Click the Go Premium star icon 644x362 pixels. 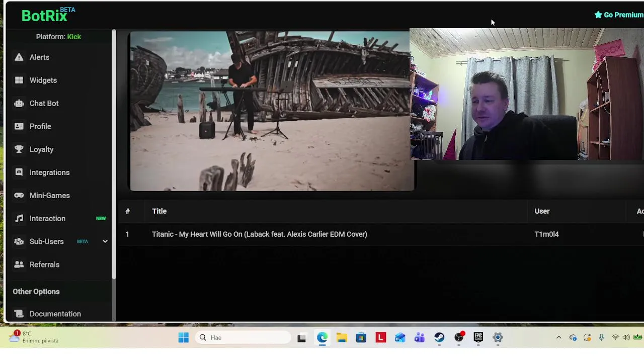coord(598,15)
